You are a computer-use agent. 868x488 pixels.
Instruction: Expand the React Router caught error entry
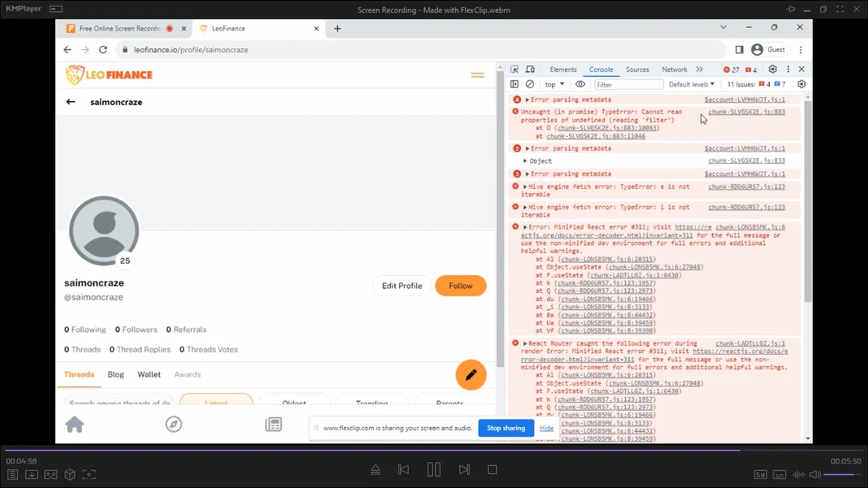tap(525, 344)
